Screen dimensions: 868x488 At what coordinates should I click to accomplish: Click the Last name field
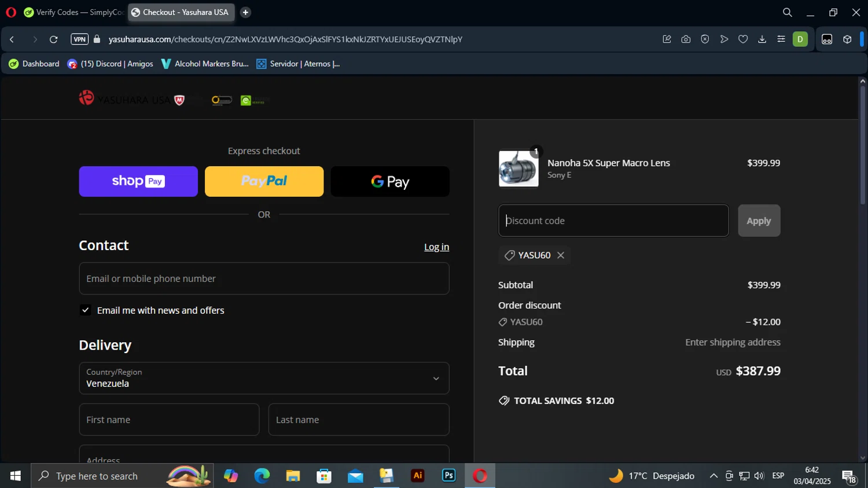click(x=359, y=420)
